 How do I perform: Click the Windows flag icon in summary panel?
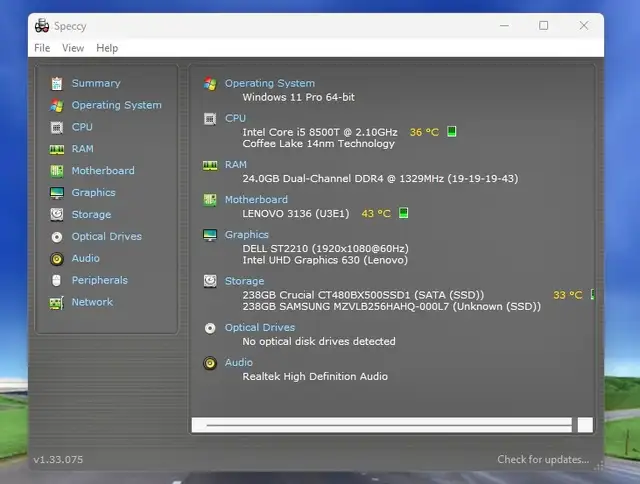pyautogui.click(x=210, y=84)
